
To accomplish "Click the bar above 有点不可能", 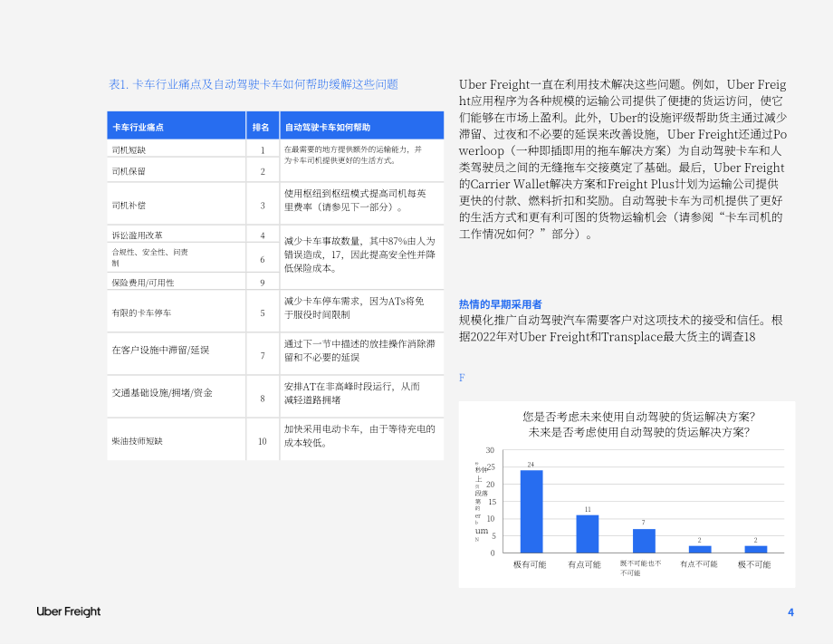I will [x=700, y=549].
